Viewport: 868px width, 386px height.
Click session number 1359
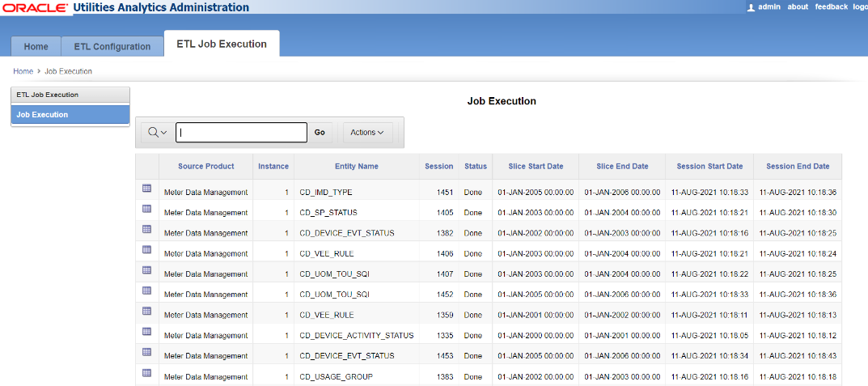445,315
